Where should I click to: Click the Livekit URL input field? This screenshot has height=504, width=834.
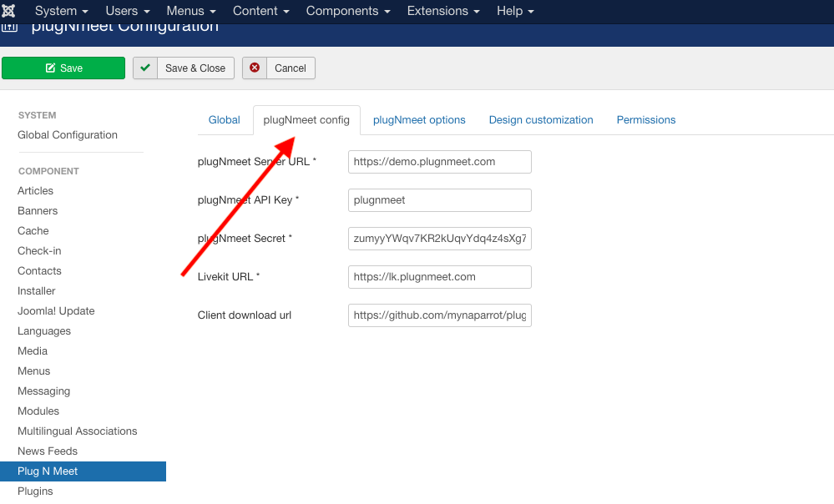(x=439, y=276)
